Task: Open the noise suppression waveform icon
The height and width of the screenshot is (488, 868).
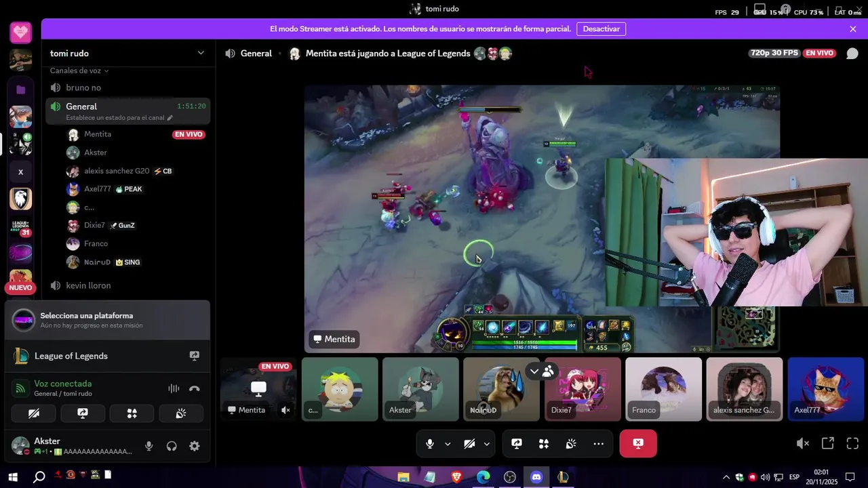Action: (174, 388)
